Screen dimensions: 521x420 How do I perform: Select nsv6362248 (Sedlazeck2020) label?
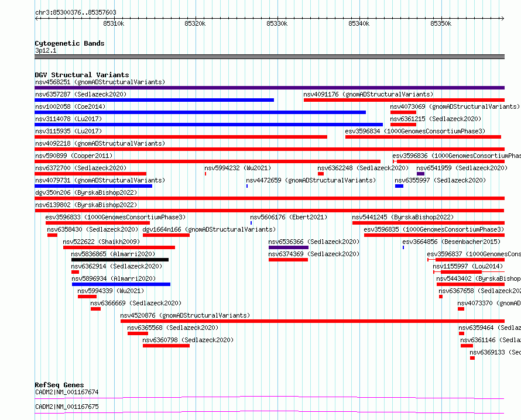click(x=363, y=168)
